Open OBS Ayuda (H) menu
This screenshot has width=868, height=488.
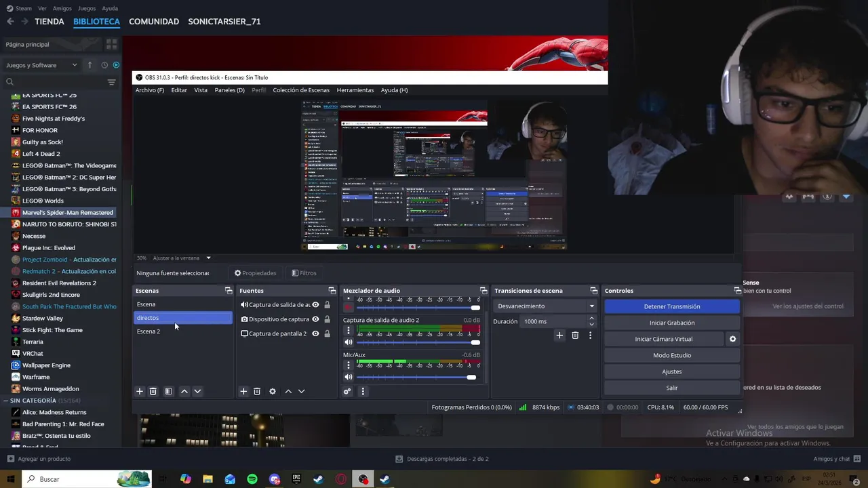point(394,90)
